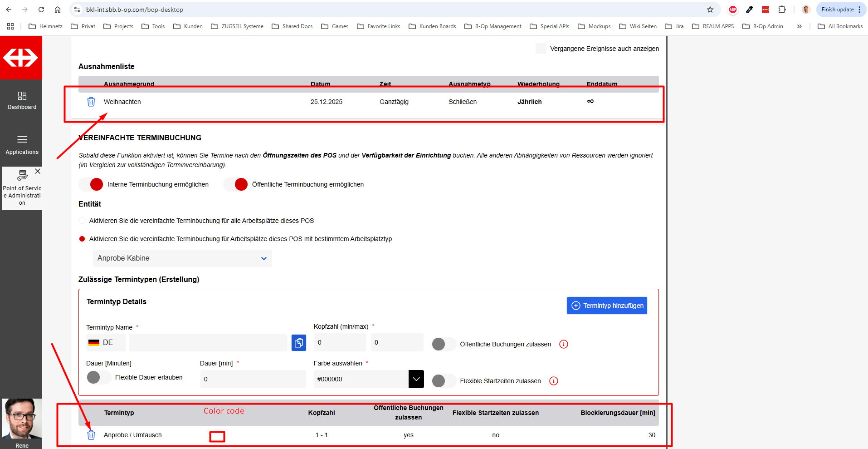868x449 pixels.
Task: Delete the Anprobe / Umtausch appointment type
Action: pyautogui.click(x=91, y=435)
